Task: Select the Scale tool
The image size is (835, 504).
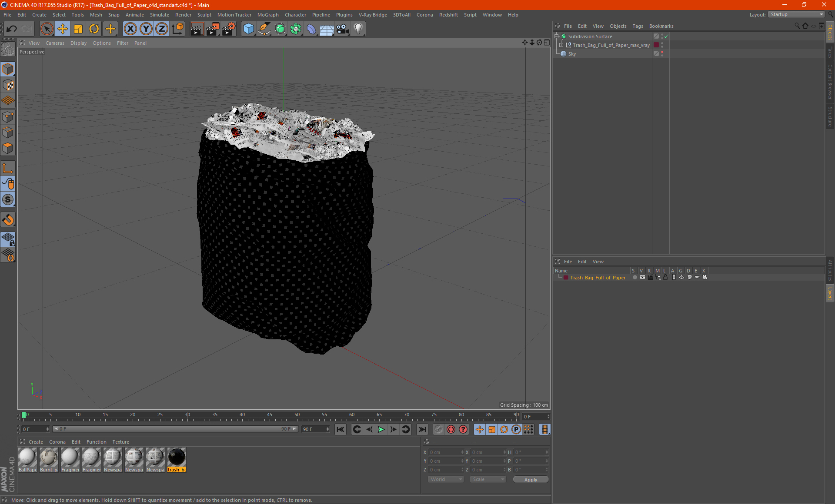Action: coord(78,29)
